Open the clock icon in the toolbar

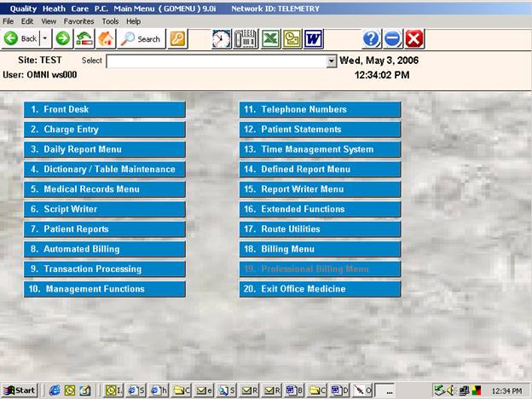coord(222,38)
